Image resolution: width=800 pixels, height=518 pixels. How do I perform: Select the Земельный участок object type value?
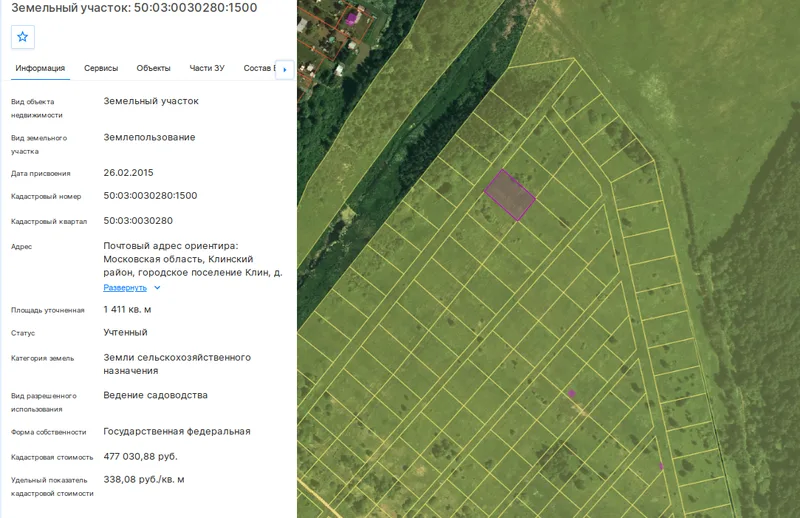click(151, 101)
